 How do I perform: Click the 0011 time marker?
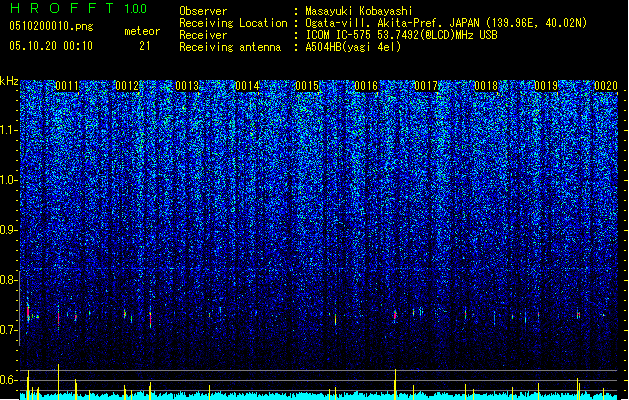point(67,86)
